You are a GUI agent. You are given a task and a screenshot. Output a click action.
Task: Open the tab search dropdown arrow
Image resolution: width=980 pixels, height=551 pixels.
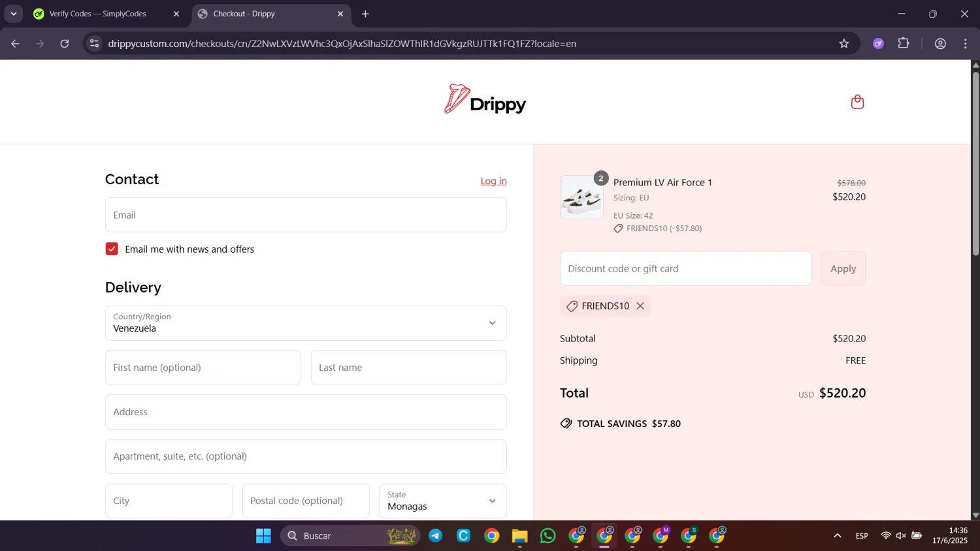click(x=13, y=14)
